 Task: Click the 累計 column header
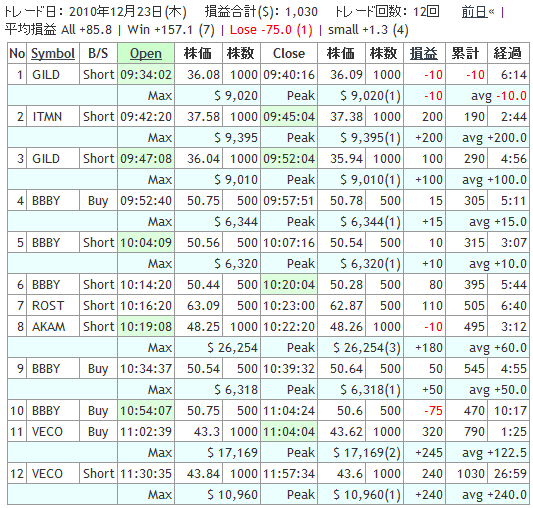coord(466,53)
